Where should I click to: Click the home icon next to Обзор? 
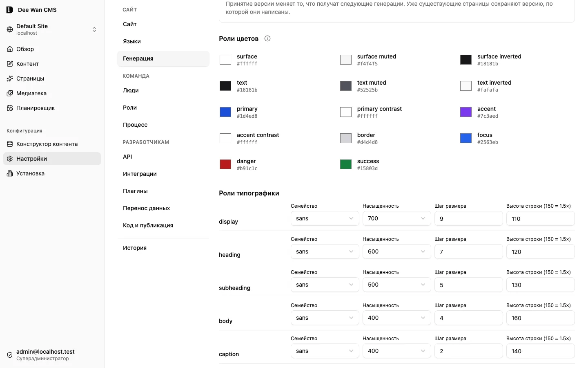point(10,49)
